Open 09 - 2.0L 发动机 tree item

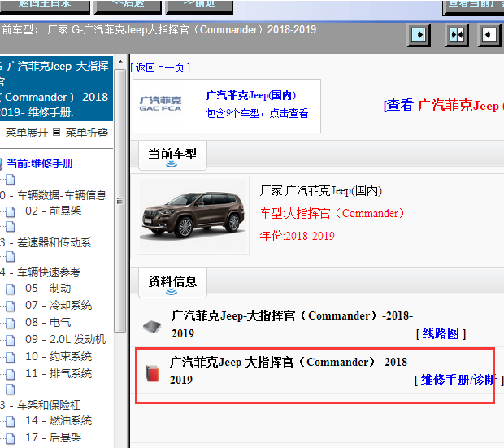pos(66,339)
